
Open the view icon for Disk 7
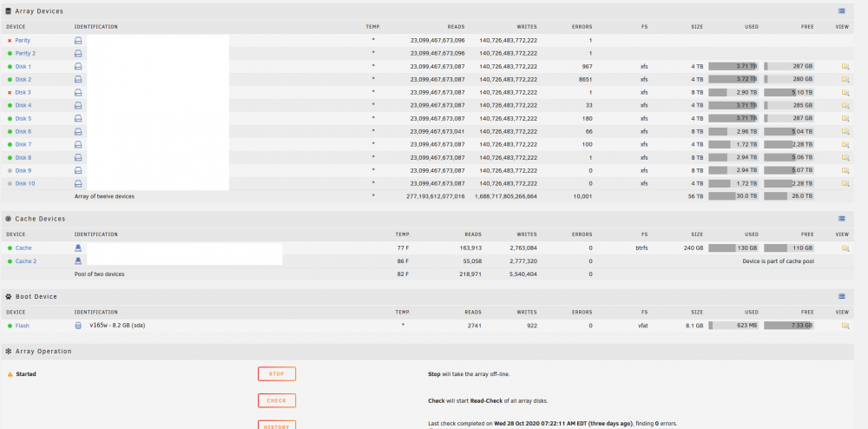(x=845, y=144)
